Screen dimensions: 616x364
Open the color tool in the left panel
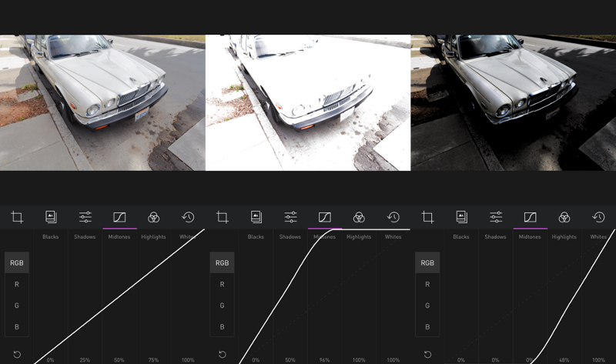point(153,218)
